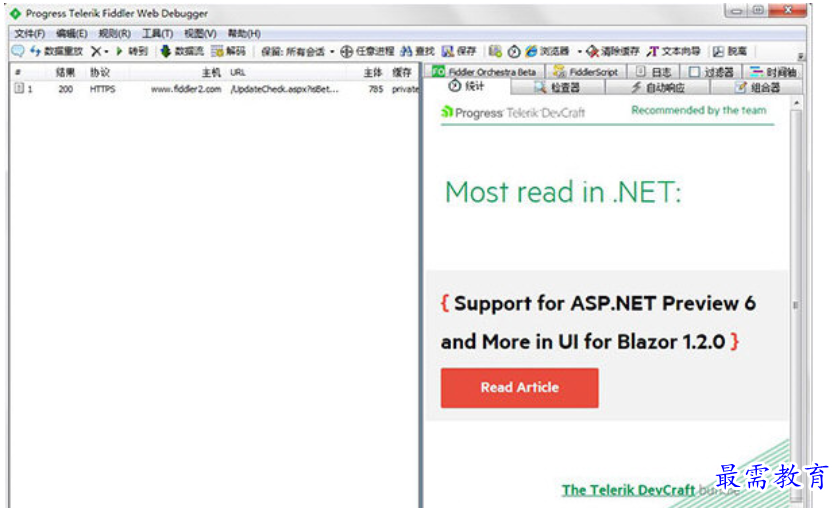Image resolution: width=837 pixels, height=508 pixels.
Task: Sort sessions by the # column header
Action: [x=18, y=72]
